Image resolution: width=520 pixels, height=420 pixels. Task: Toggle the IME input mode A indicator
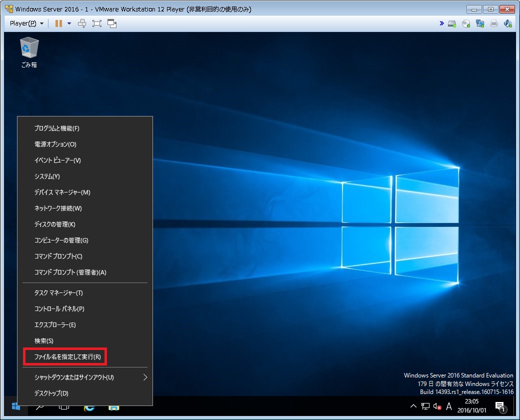[x=449, y=406]
